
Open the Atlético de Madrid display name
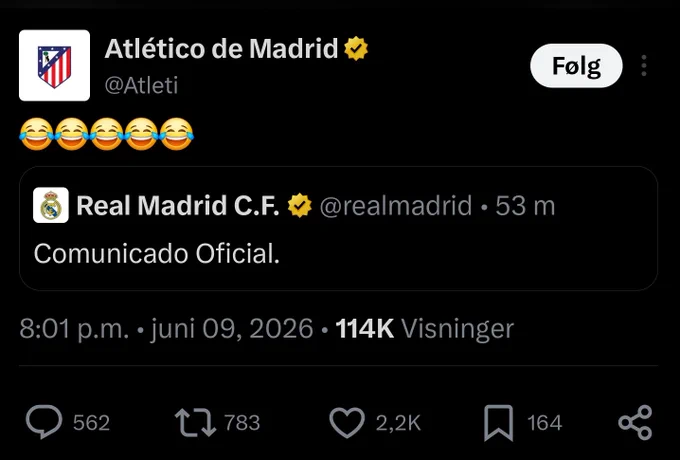tap(221, 49)
